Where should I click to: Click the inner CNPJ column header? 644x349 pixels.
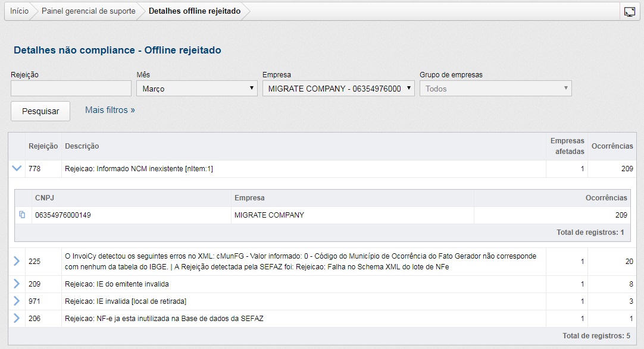click(x=45, y=198)
